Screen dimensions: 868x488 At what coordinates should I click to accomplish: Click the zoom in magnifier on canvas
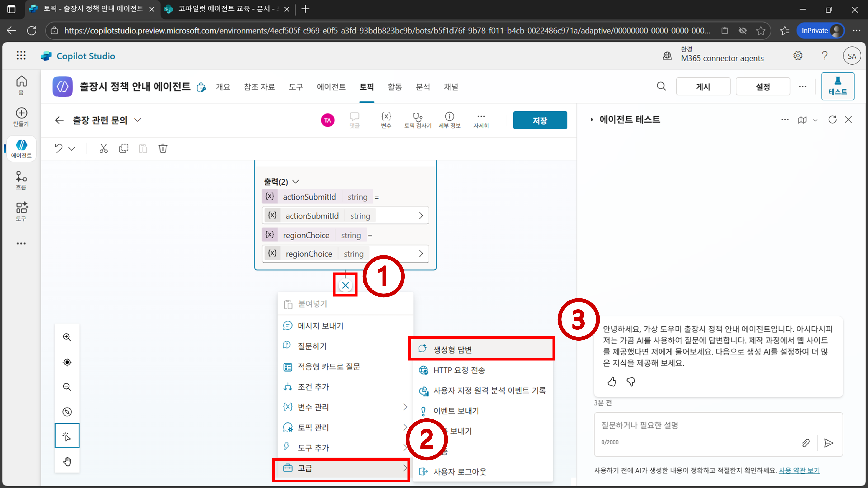point(67,337)
